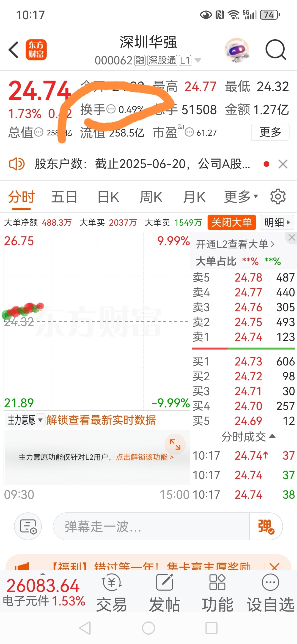
Task: Open the 主力意愿 indicator dropdown
Action: pos(25,420)
